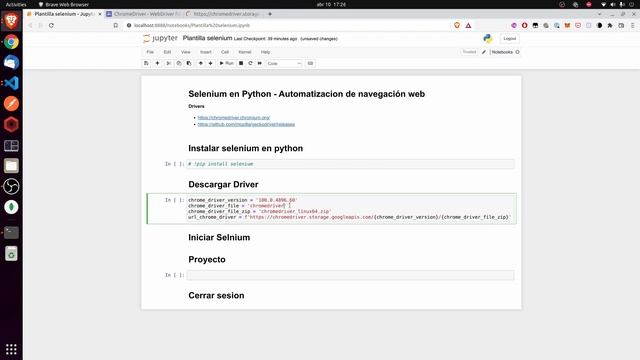Interrupt the kernel with the stop icon
640x360 pixels.
point(241,63)
